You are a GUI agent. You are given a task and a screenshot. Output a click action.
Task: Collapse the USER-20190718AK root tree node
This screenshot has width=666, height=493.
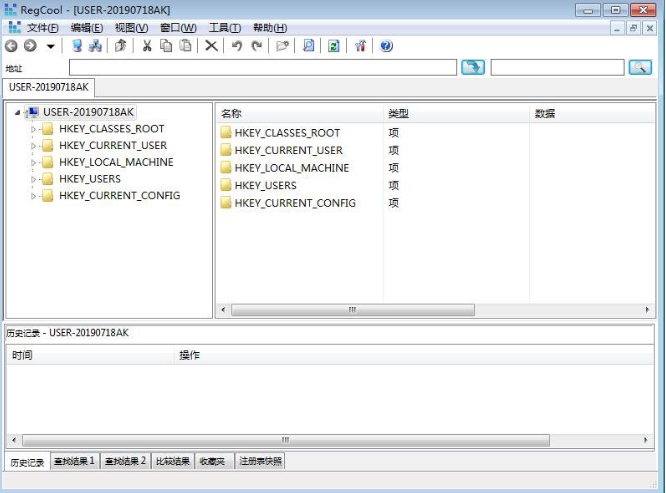coord(17,113)
